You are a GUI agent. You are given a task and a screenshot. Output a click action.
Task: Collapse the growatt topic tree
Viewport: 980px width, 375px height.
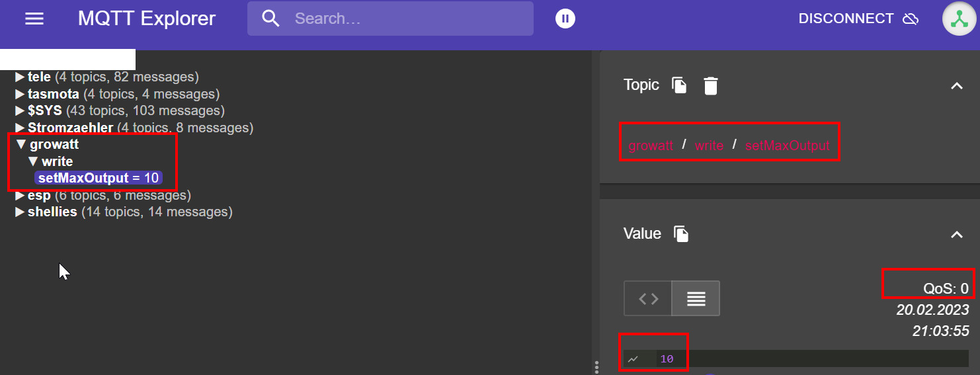pos(21,144)
